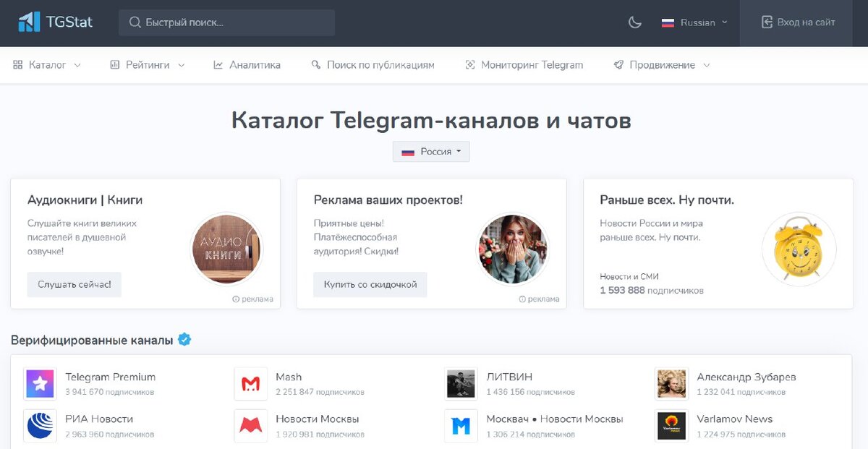Open the Москвач blue M avatar
The width and height of the screenshot is (868, 449).
click(x=461, y=426)
